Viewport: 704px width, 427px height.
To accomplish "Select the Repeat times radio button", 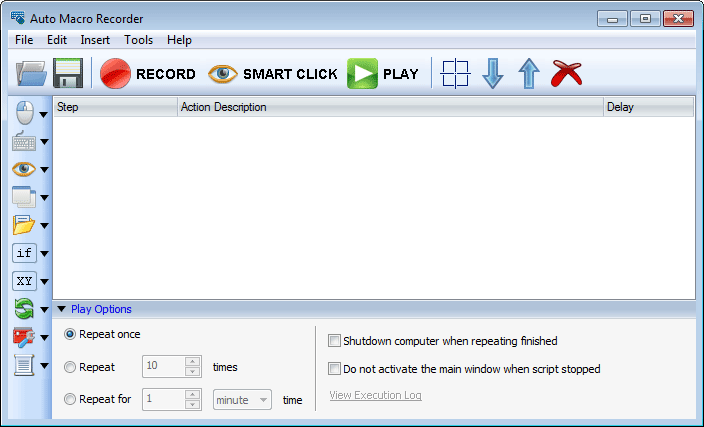I will coord(70,367).
